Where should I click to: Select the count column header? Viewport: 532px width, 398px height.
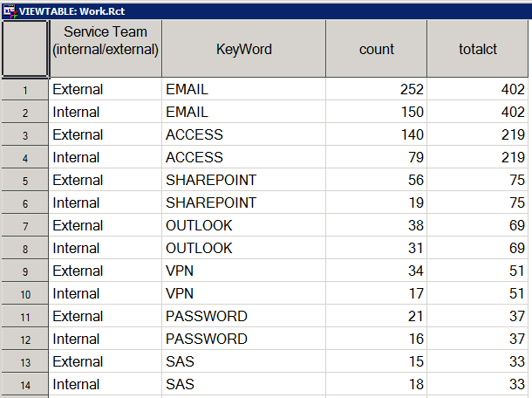[x=377, y=49]
